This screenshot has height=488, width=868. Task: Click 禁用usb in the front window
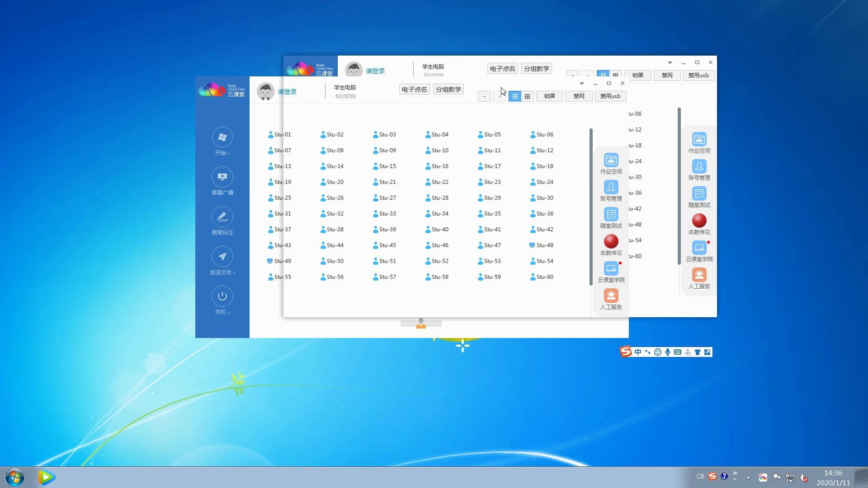pos(610,96)
